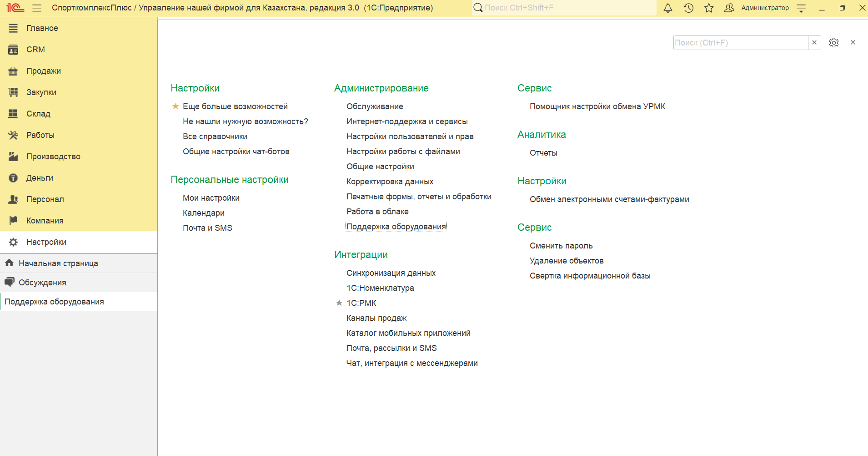
Task: Open Синхронизация данных
Action: point(391,273)
